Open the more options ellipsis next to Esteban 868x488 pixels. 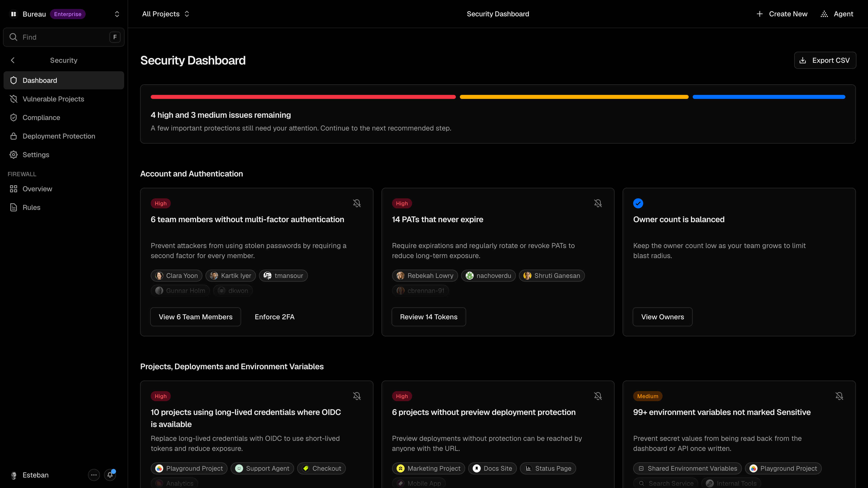point(94,475)
